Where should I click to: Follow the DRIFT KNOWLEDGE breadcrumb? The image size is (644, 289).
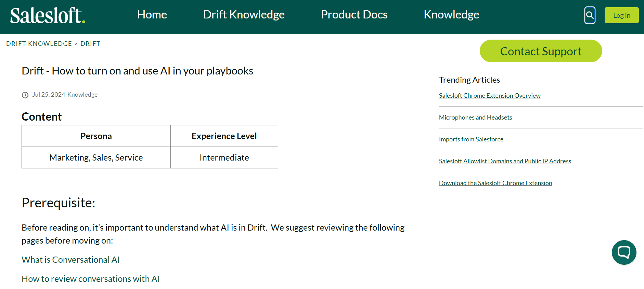39,44
